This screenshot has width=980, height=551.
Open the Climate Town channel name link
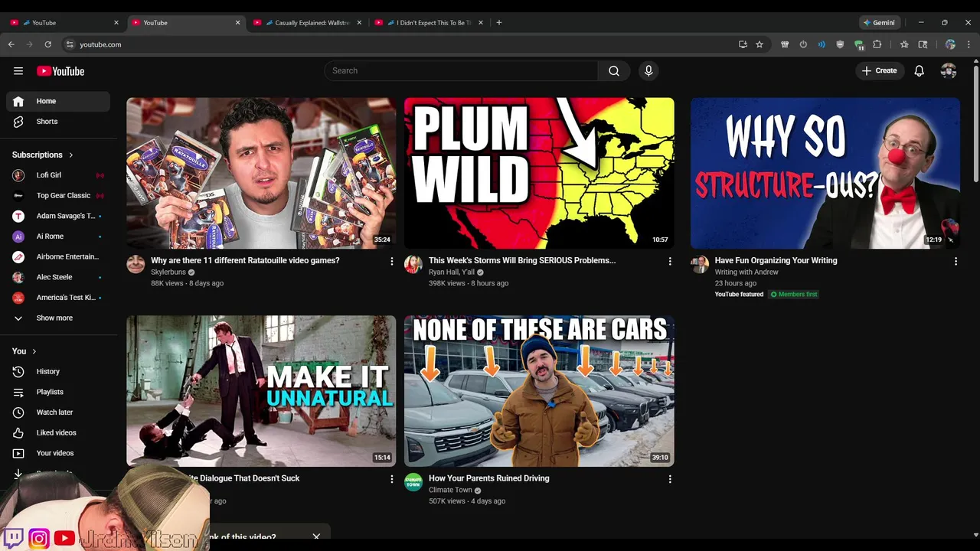tap(450, 491)
